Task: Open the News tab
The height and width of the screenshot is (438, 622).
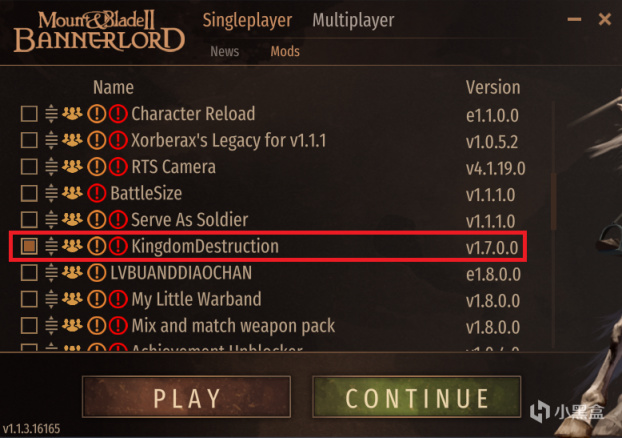Action: 225,52
